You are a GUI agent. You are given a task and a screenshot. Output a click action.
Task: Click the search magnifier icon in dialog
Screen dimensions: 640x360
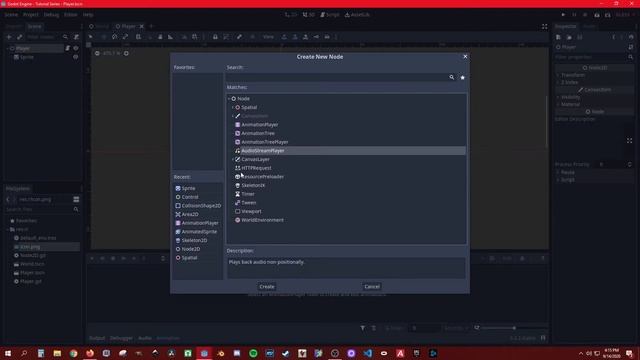(x=451, y=77)
